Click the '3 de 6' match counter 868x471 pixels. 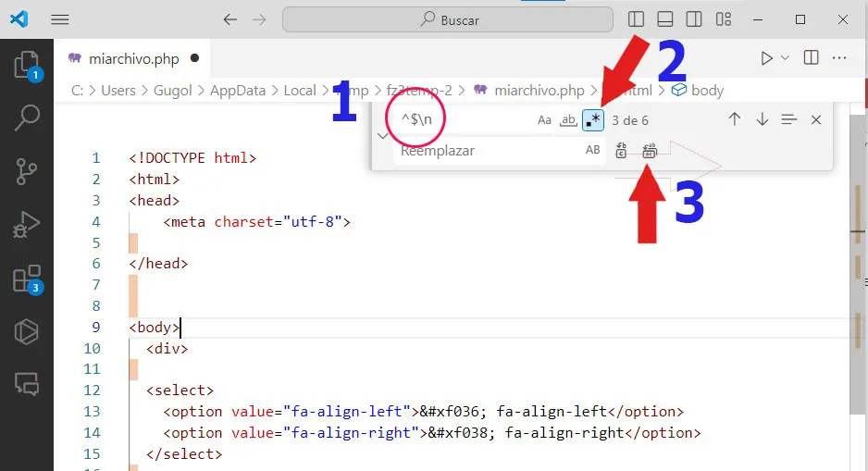(x=630, y=120)
